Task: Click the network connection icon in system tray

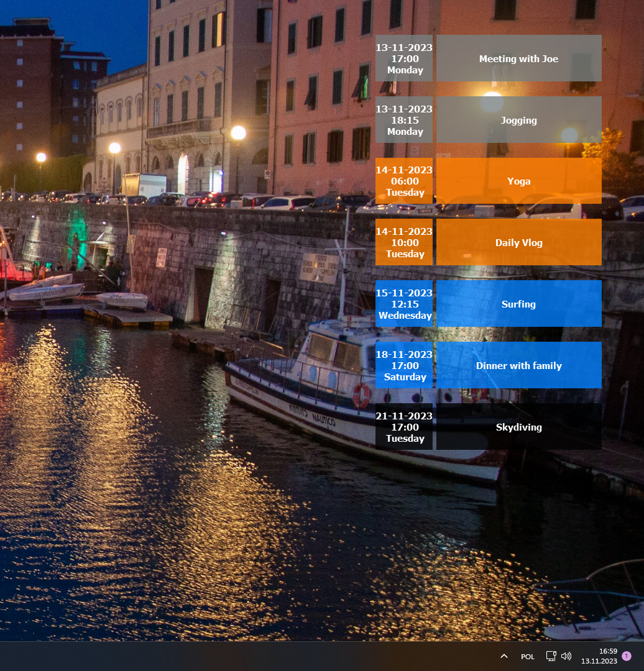Action: (x=551, y=656)
